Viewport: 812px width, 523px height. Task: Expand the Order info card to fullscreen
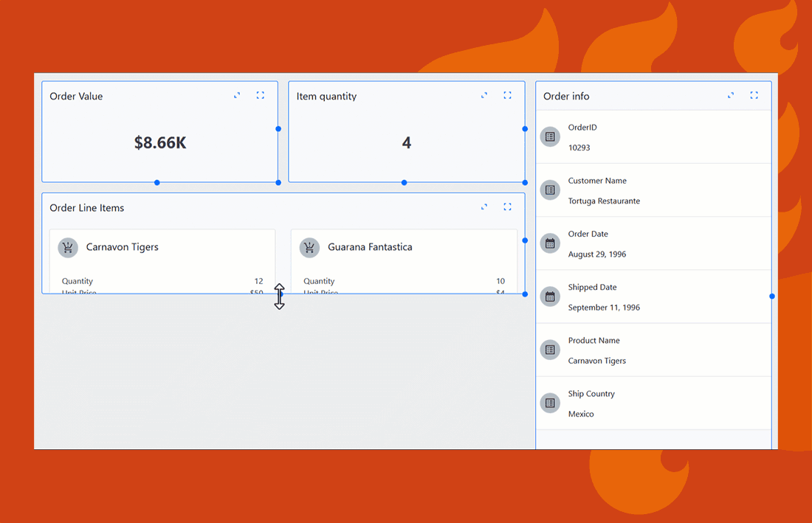click(x=754, y=95)
